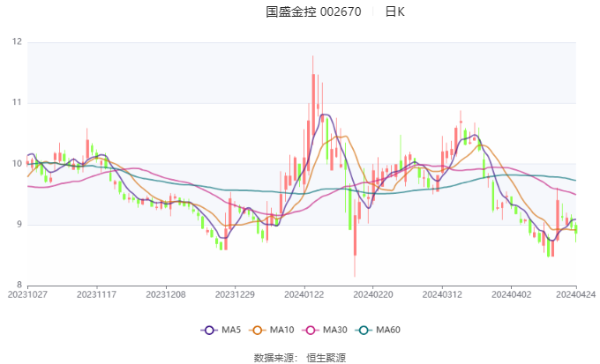Click the y-axis label 11
Screen dimensions: 600x364
pyautogui.click(x=17, y=102)
